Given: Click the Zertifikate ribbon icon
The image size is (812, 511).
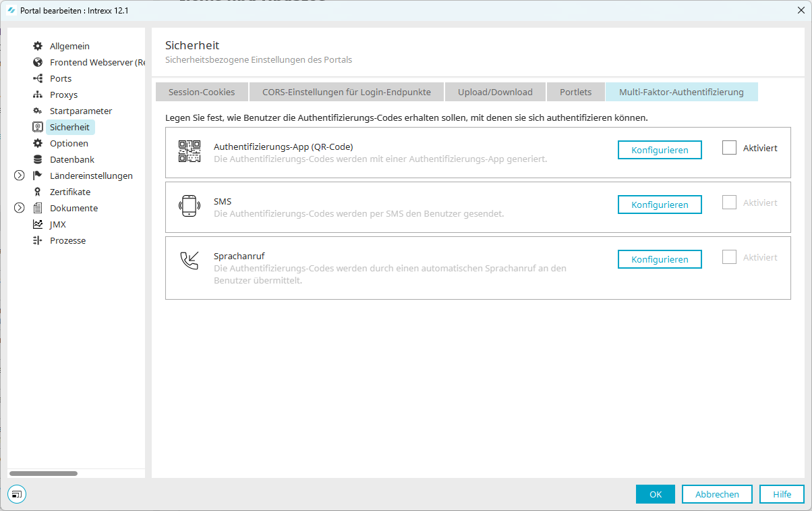Looking at the screenshot, I should (x=38, y=192).
